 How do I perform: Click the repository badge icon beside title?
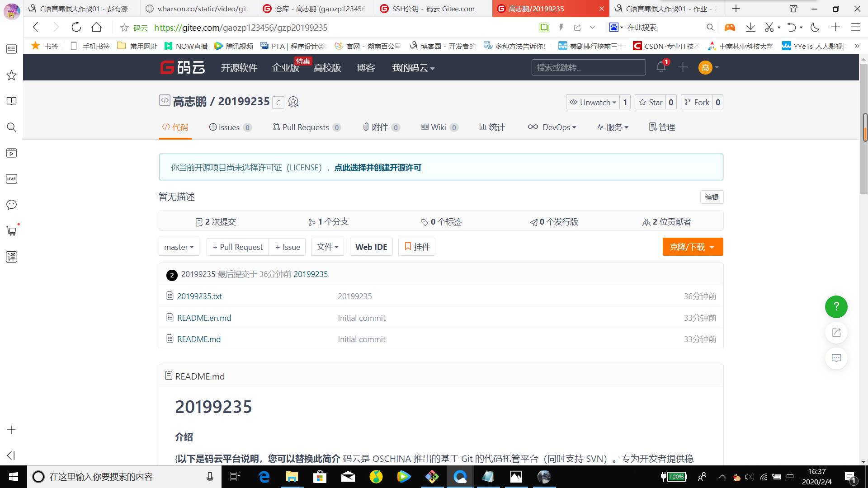pyautogui.click(x=293, y=102)
